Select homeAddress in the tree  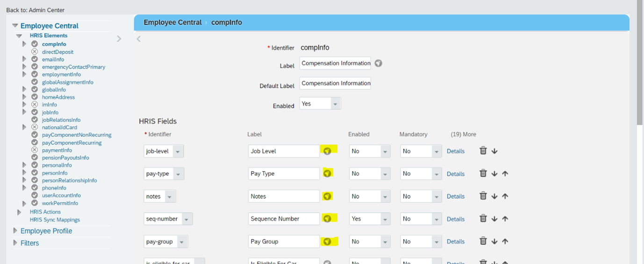(58, 97)
